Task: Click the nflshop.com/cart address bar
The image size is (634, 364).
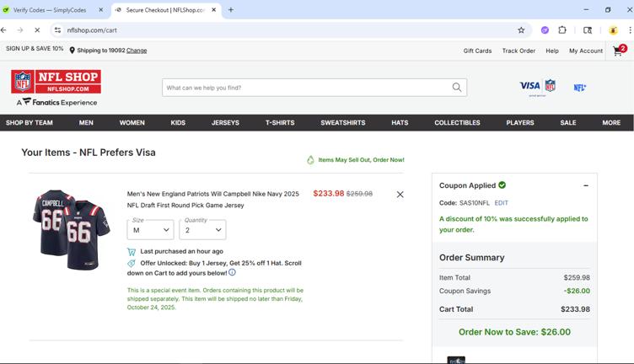Action: (289, 29)
